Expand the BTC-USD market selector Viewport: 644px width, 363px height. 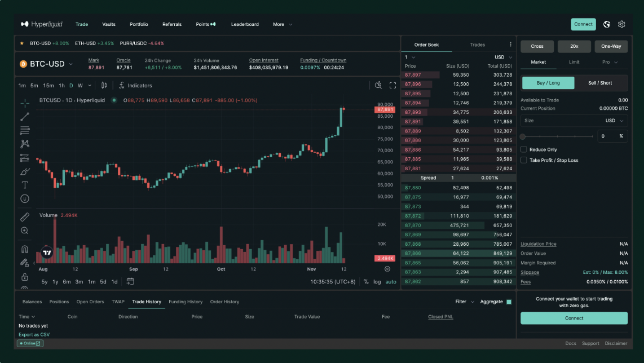point(70,64)
